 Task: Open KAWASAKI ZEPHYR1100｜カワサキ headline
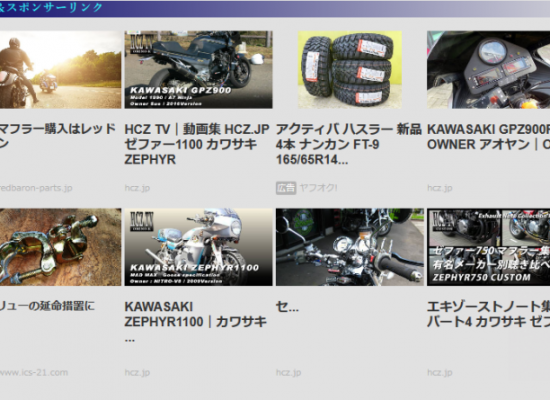(196, 321)
